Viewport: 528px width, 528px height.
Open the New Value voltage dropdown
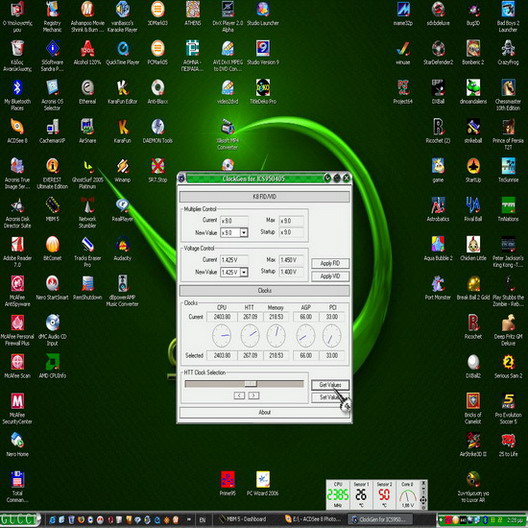244,272
